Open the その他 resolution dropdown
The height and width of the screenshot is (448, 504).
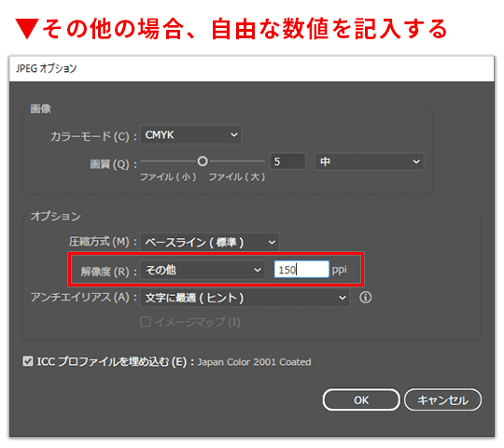pos(203,270)
